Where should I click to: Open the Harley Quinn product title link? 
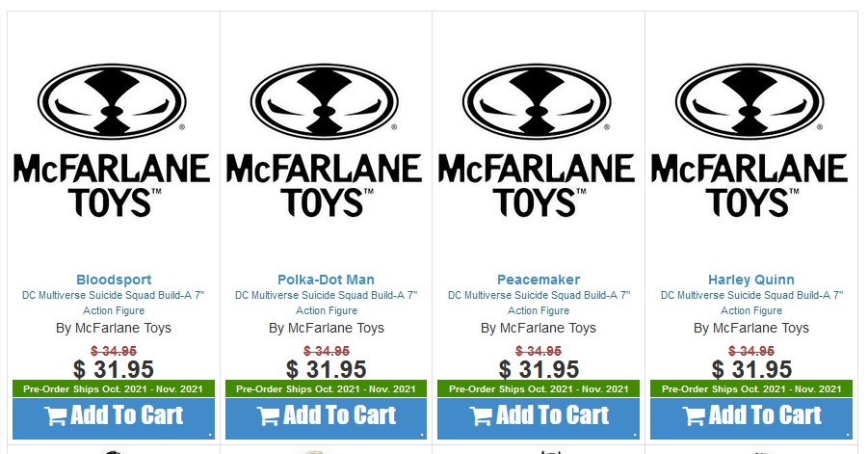(x=750, y=280)
